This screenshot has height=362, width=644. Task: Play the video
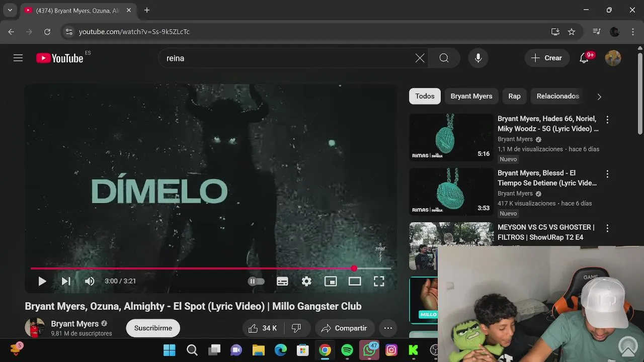coord(42,281)
